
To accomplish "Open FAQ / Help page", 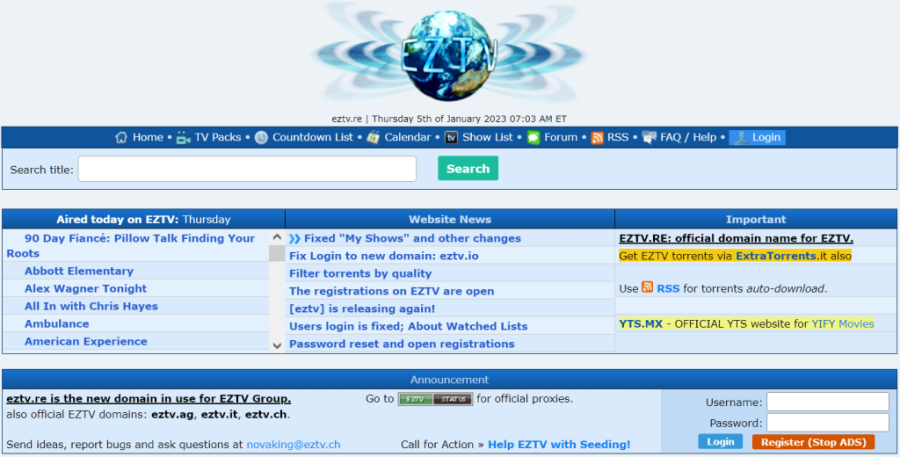I will (688, 137).
